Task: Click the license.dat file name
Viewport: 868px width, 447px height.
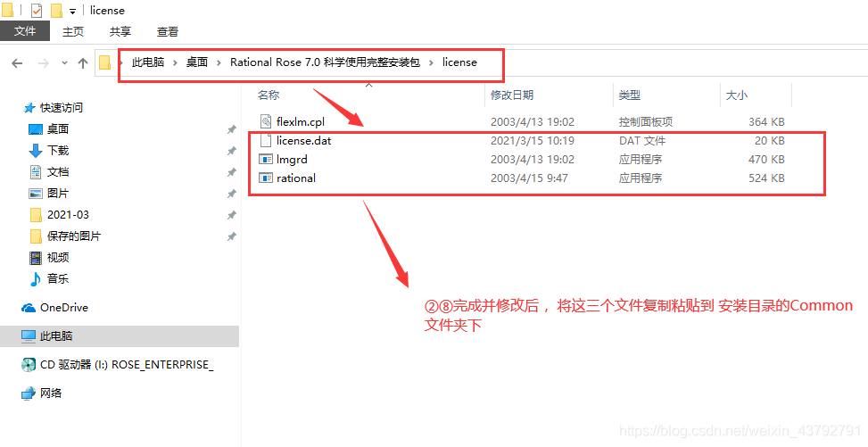Action: pyautogui.click(x=304, y=141)
